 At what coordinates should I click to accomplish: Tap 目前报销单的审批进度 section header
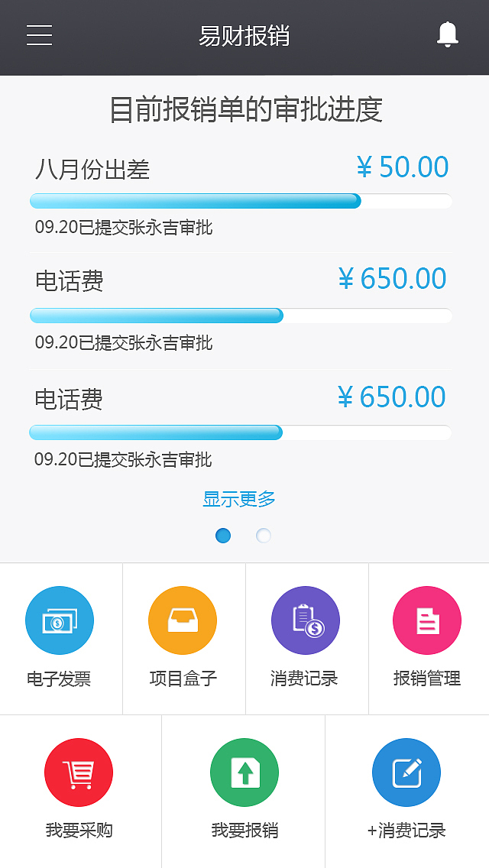coord(244,108)
